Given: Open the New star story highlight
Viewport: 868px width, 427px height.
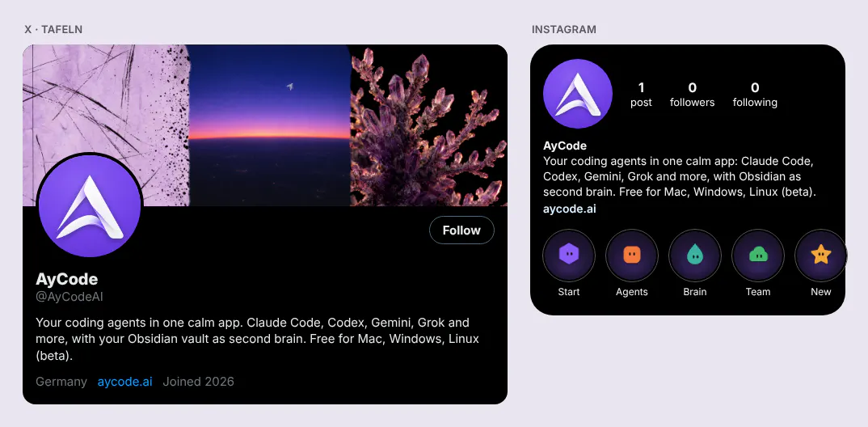Looking at the screenshot, I should pos(820,256).
